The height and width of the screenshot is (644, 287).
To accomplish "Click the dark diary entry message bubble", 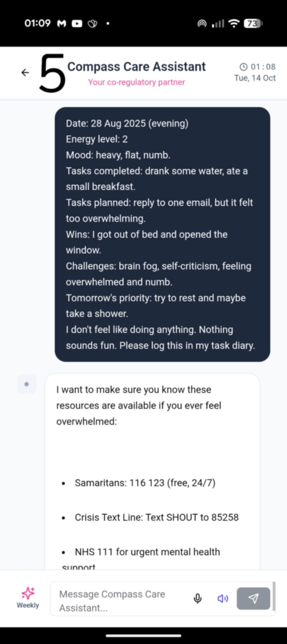I will 162,234.
